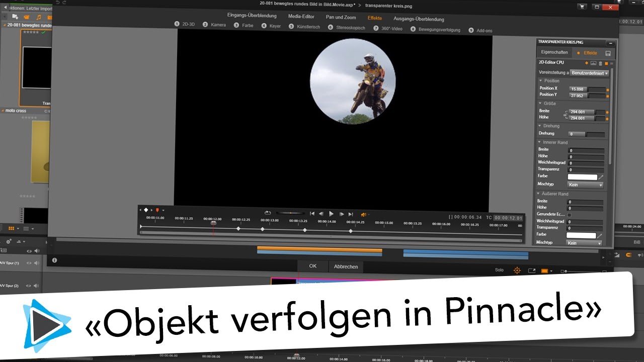
Task: Open Mischtyp dropdown under Äußerer Rand
Action: 584,243
